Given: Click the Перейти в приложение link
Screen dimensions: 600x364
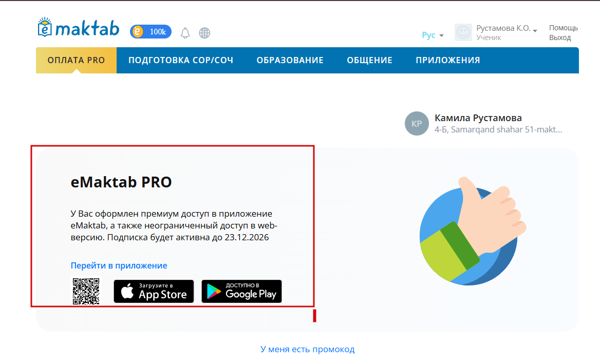Looking at the screenshot, I should (119, 265).
